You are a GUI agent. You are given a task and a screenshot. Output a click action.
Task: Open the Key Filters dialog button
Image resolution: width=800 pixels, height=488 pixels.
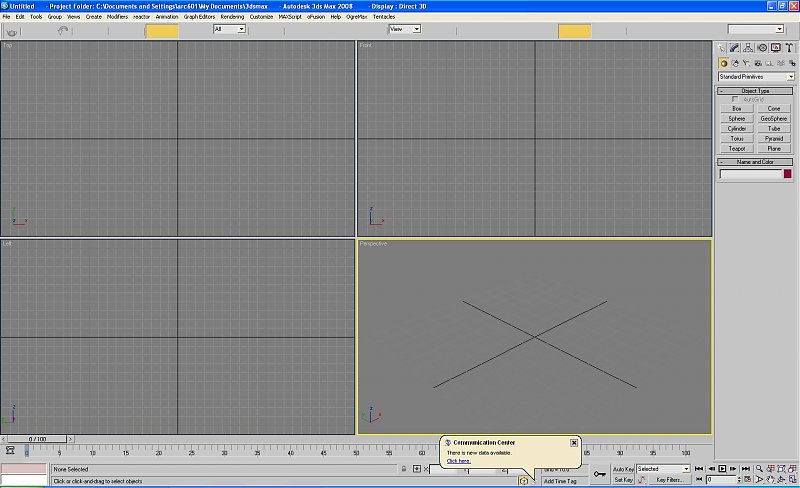(x=670, y=480)
